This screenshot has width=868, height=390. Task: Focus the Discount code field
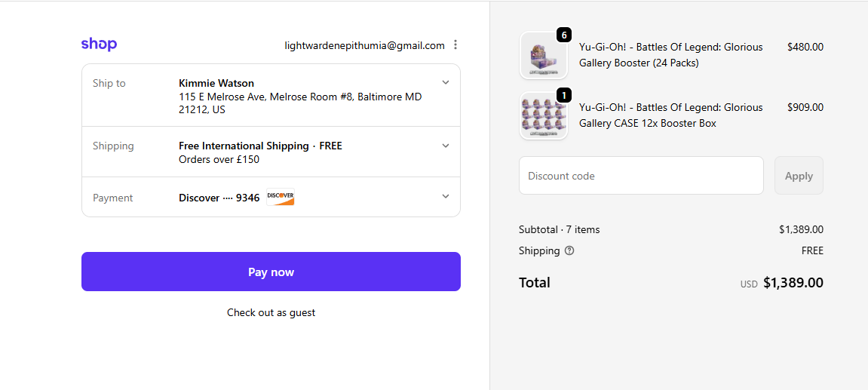click(x=641, y=176)
